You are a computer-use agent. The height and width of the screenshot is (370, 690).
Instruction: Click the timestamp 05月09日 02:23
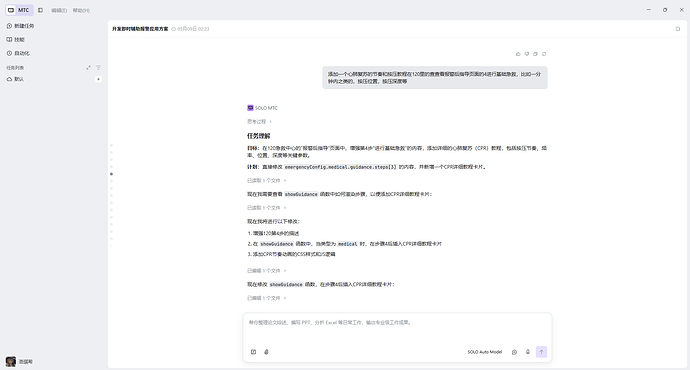193,29
